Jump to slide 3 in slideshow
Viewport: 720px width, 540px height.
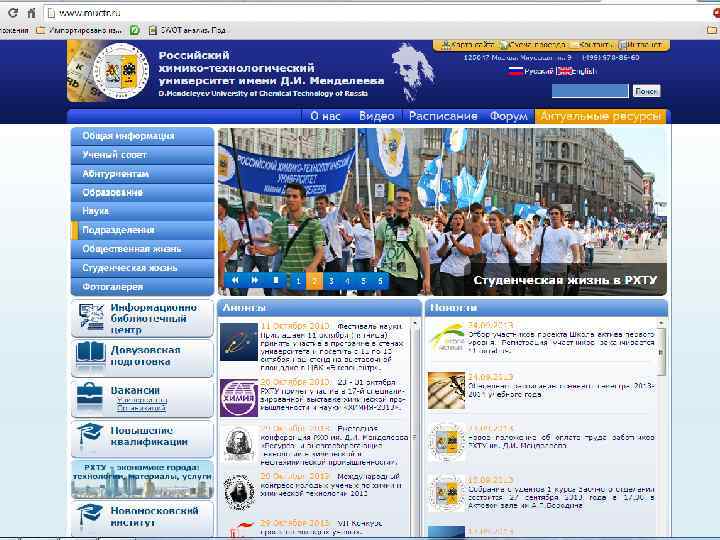tap(331, 281)
